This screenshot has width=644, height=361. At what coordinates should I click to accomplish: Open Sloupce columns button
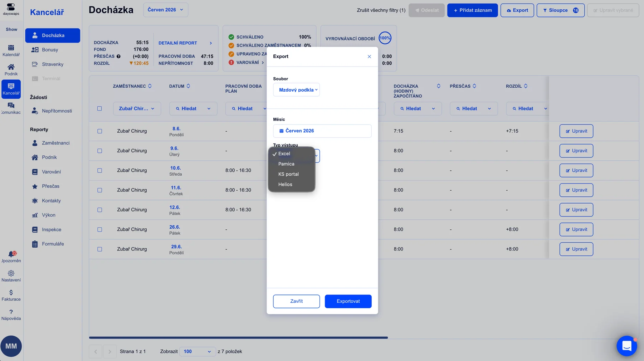[x=561, y=10]
